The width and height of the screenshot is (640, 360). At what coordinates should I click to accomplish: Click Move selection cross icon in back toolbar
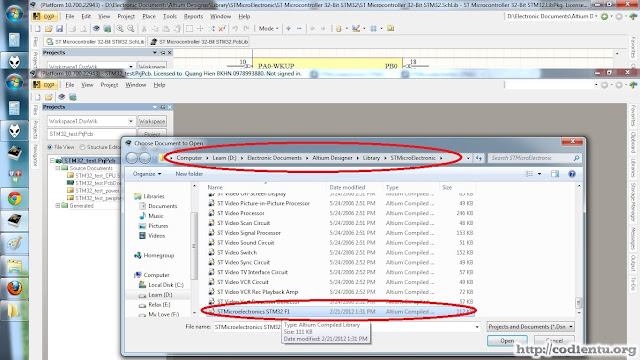pos(200,29)
